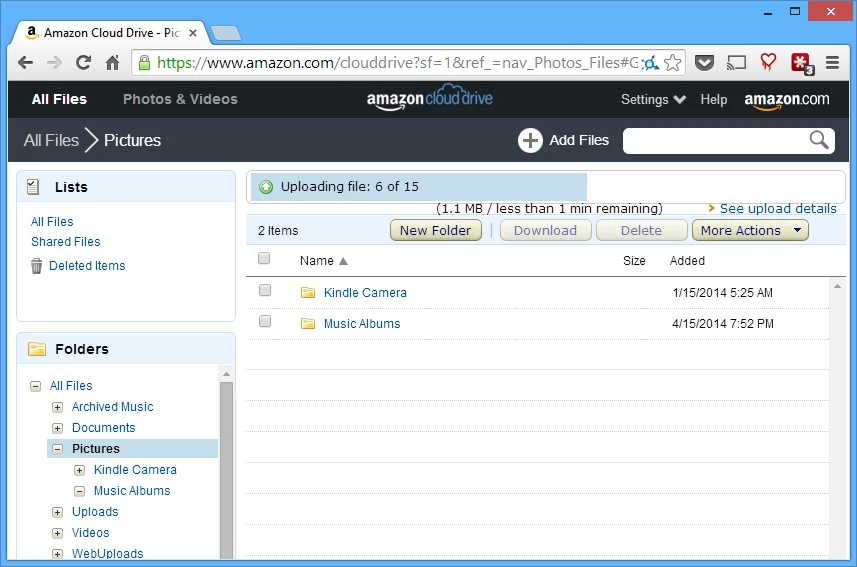Click the Pocket extension icon
The width and height of the screenshot is (857, 567).
[704, 63]
